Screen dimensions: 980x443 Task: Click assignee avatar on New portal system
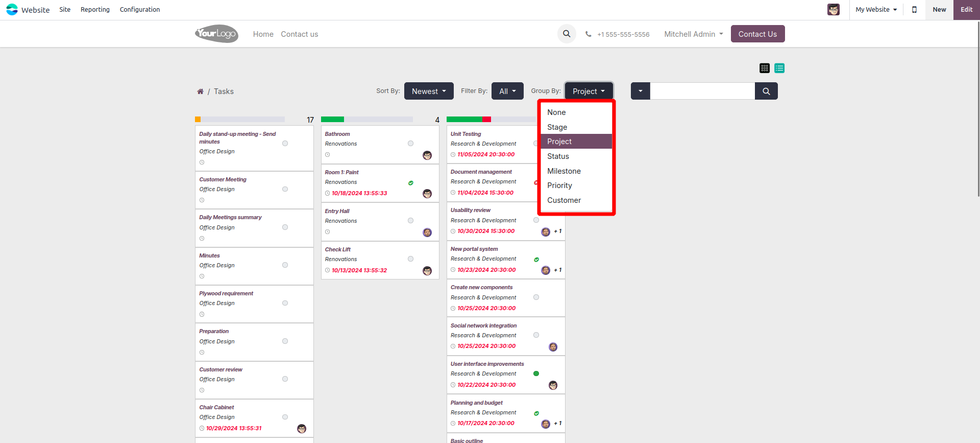click(546, 270)
